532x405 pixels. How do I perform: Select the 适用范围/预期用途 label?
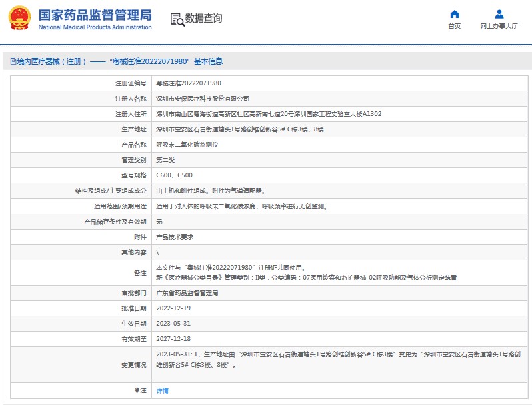pos(120,206)
